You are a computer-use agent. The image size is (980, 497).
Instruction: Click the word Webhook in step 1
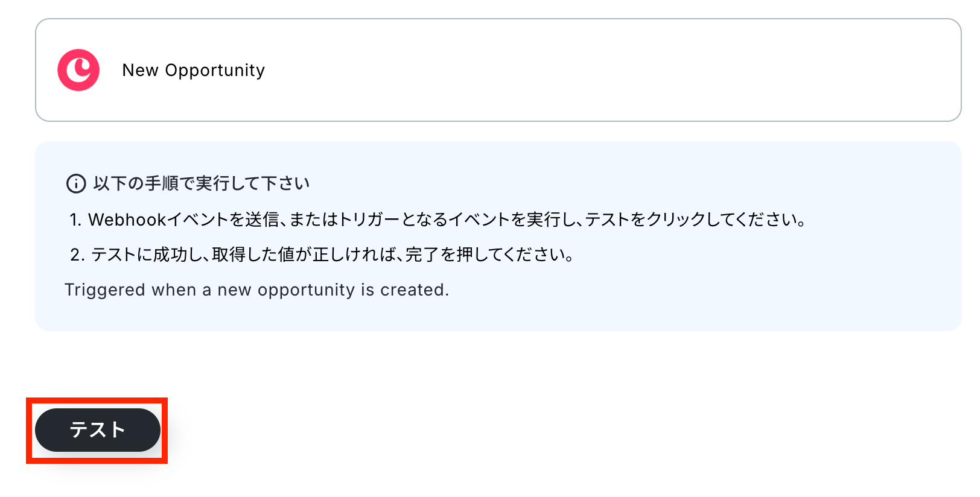[127, 220]
